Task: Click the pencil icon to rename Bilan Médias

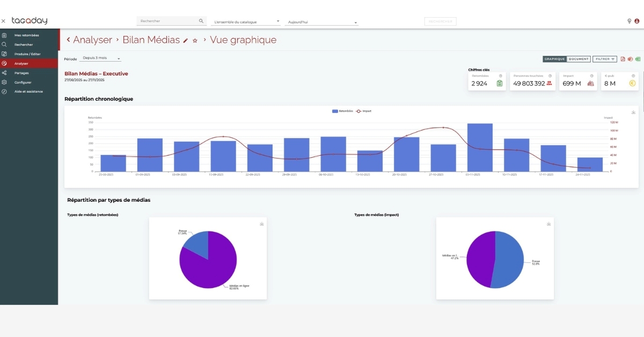Action: tap(186, 40)
